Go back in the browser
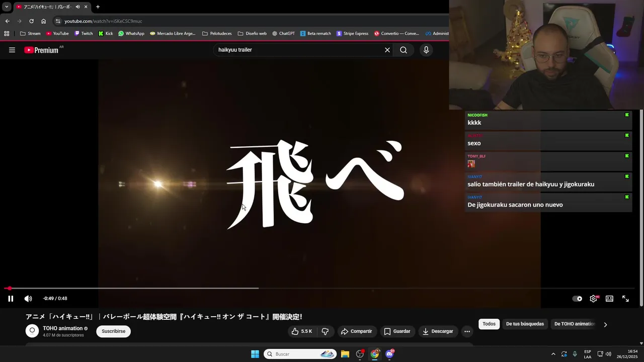This screenshot has width=644, height=362. pos(7,21)
